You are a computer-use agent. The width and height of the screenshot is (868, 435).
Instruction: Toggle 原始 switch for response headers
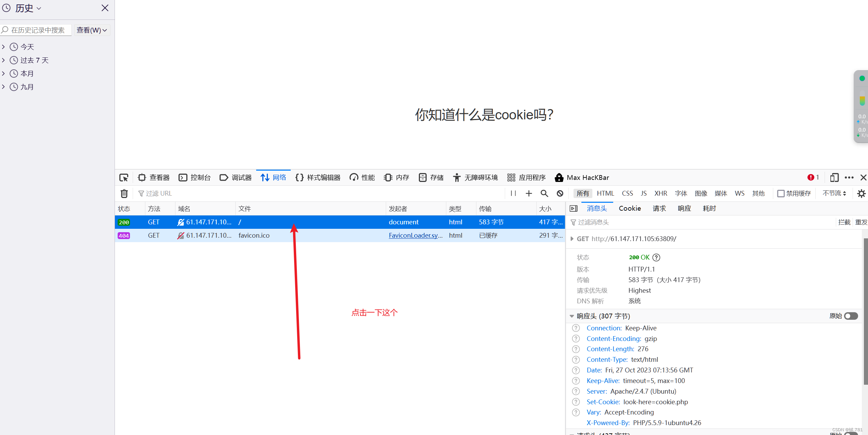[x=851, y=316]
